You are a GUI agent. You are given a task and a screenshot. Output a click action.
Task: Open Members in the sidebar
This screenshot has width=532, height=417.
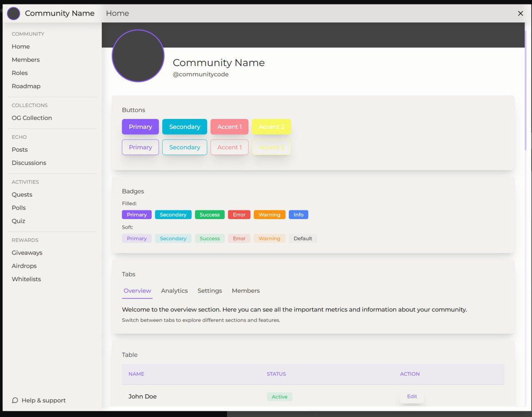click(26, 60)
